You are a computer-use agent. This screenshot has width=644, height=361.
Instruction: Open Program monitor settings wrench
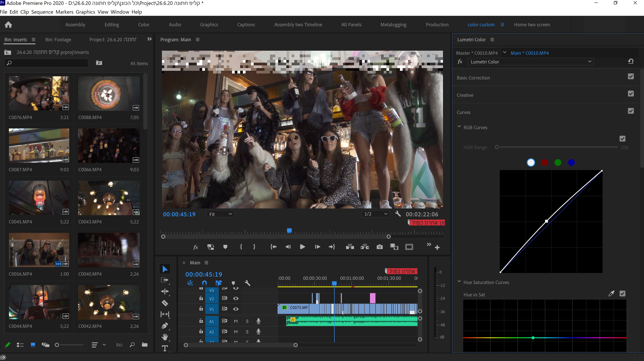point(398,214)
